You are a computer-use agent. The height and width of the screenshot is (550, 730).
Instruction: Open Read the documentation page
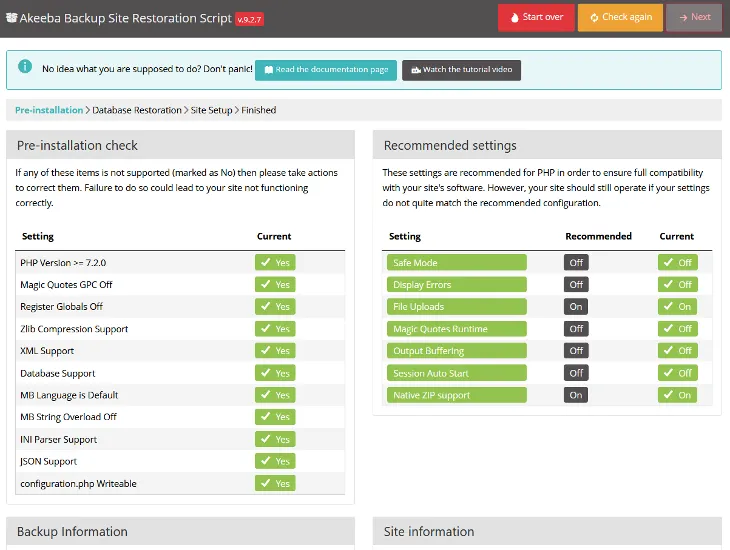(x=325, y=70)
